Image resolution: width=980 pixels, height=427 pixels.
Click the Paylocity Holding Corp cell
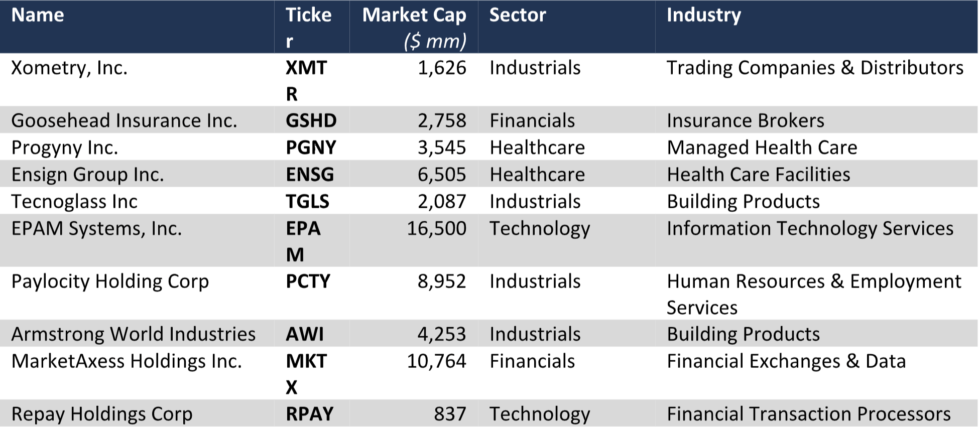tap(110, 281)
